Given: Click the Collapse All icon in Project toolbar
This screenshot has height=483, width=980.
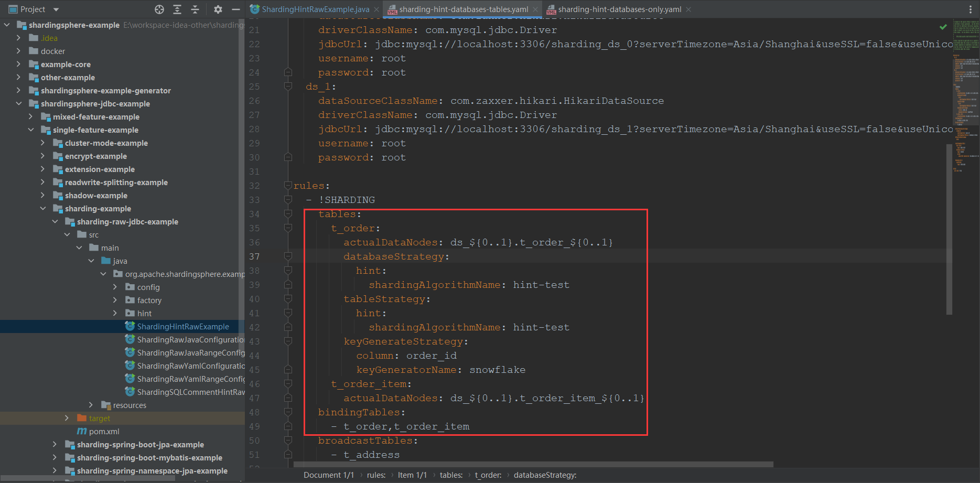Looking at the screenshot, I should point(195,9).
